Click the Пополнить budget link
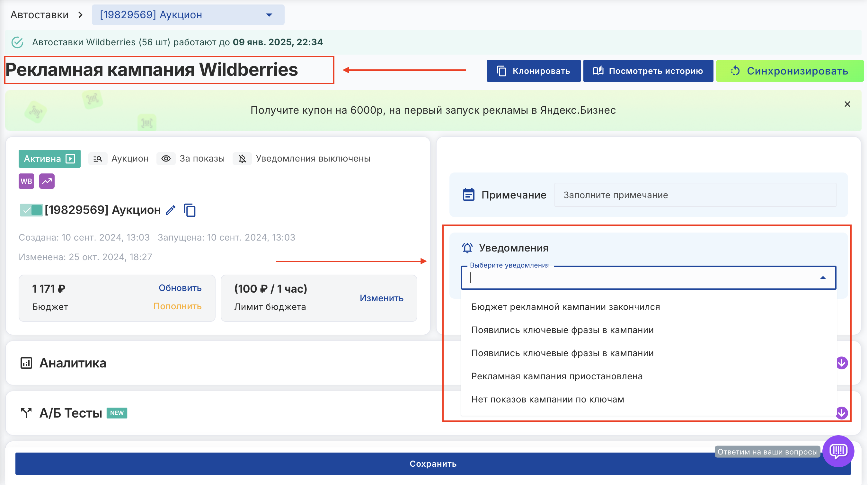 177,306
